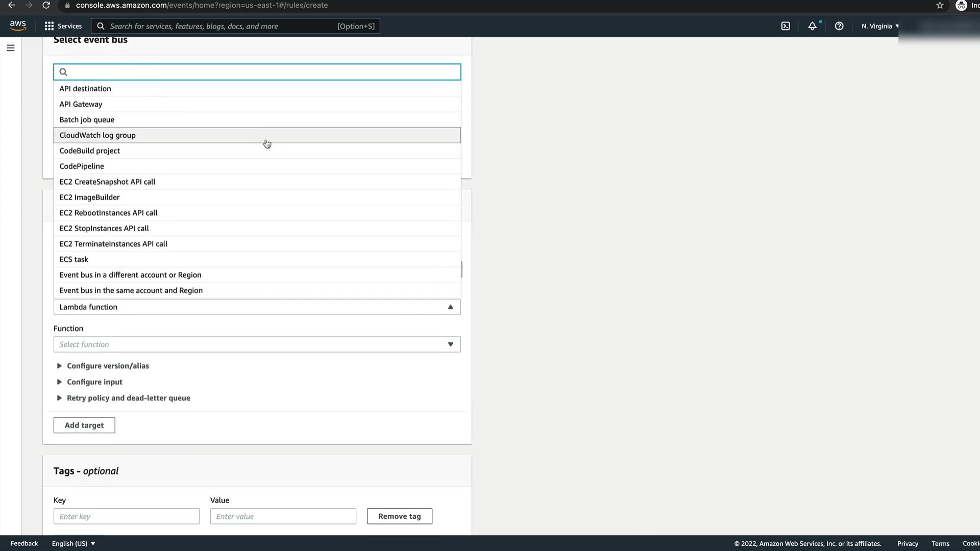Open the notifications bell
The height and width of the screenshot is (551, 980).
812,26
